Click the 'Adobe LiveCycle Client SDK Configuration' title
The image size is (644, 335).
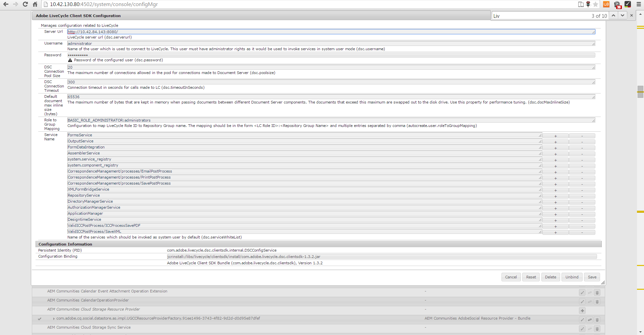pos(78,16)
